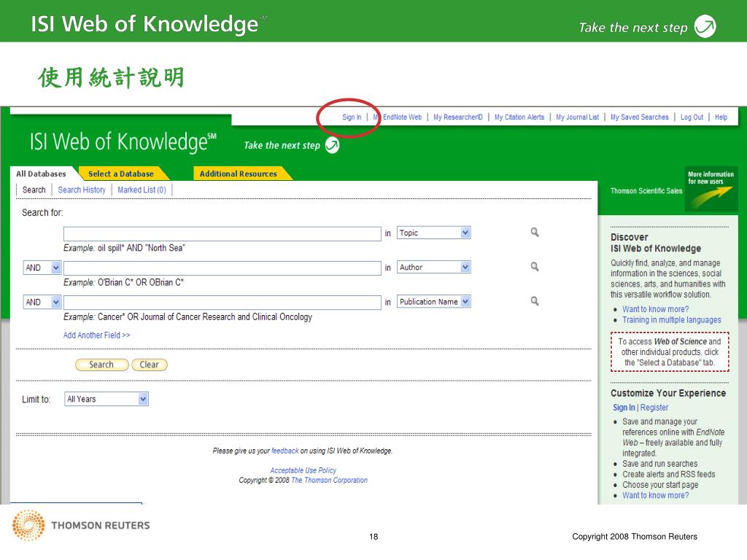This screenshot has width=747, height=560.
Task: Click the feedback link
Action: click(285, 451)
